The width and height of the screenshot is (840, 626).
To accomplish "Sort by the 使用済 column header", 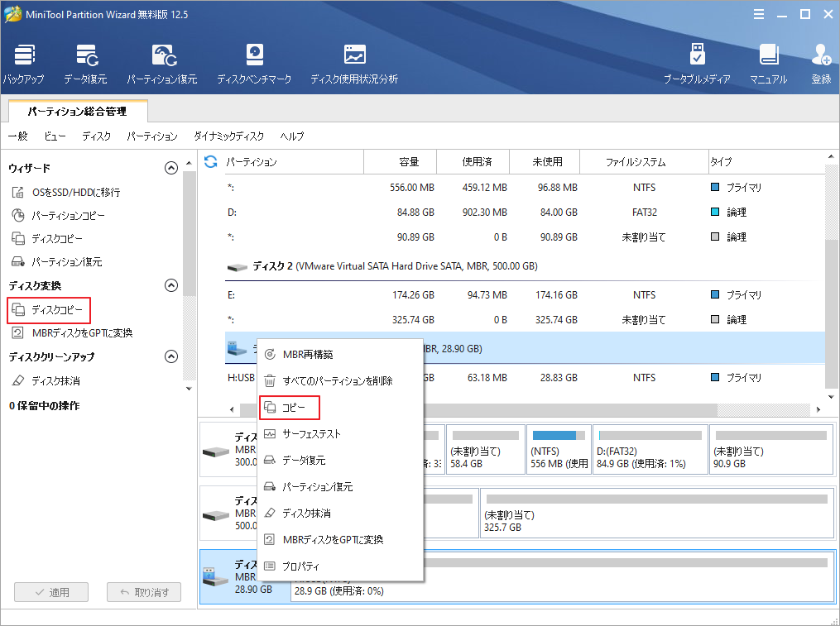I will pyautogui.click(x=473, y=162).
